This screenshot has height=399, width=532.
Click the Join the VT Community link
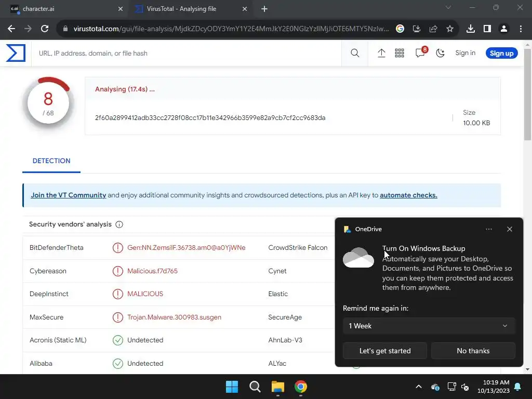(69, 195)
